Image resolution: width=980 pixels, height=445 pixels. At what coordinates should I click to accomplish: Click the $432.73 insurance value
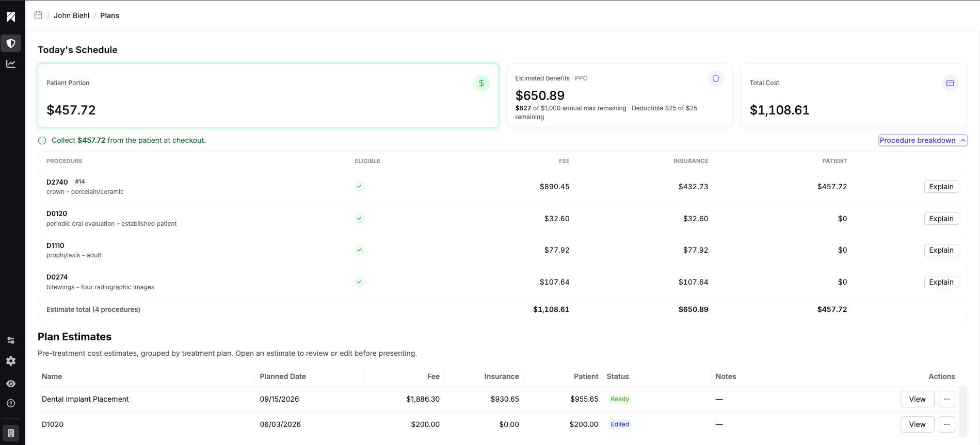(693, 187)
